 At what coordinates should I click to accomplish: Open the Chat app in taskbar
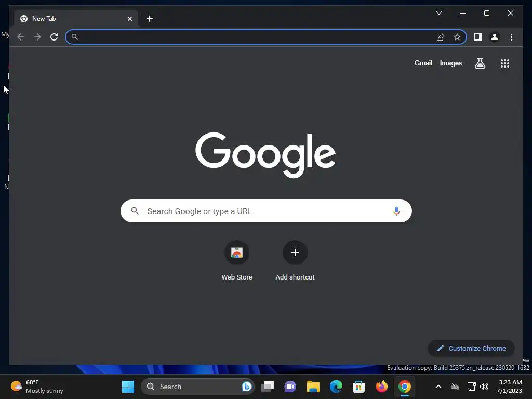click(290, 387)
